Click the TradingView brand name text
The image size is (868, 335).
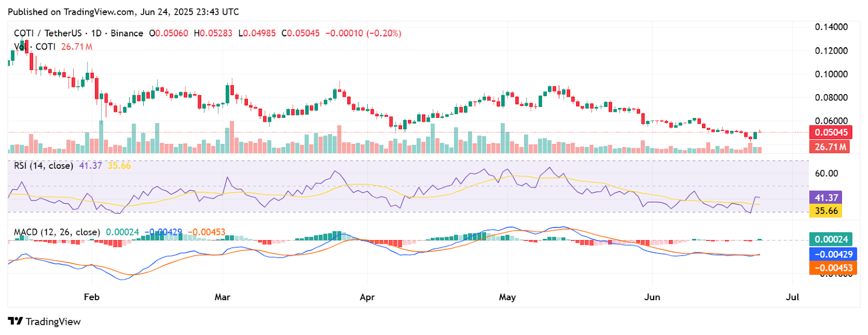coord(53,321)
